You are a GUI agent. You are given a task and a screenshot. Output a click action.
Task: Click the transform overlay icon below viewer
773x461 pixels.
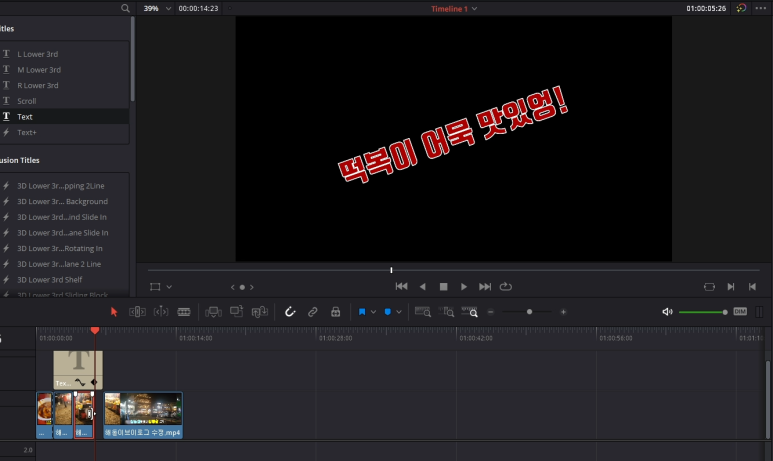pyautogui.click(x=155, y=287)
